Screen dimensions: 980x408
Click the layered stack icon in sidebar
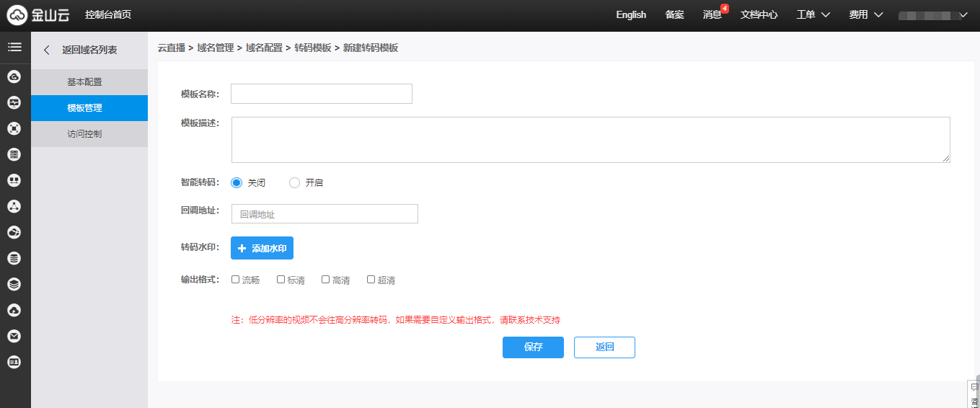click(x=14, y=284)
